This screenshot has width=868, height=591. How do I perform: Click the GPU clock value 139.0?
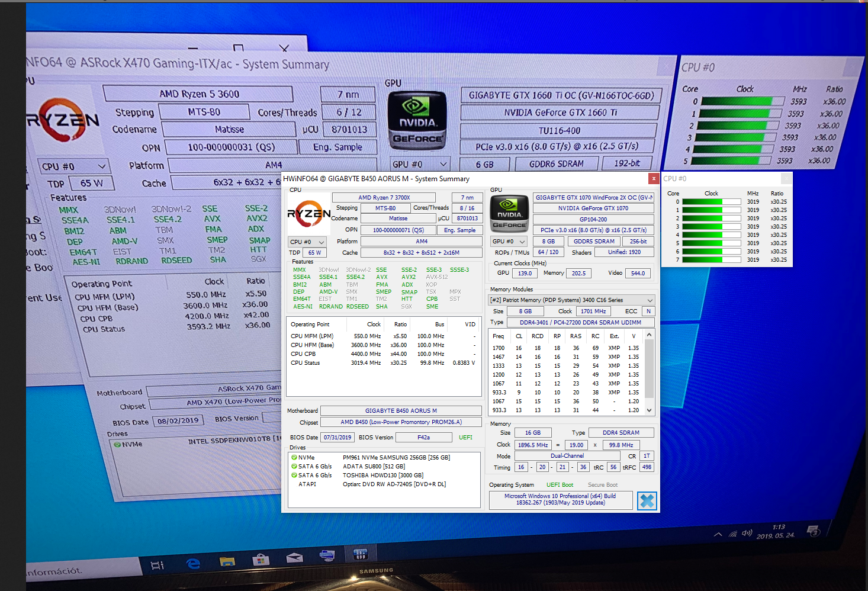tap(525, 273)
